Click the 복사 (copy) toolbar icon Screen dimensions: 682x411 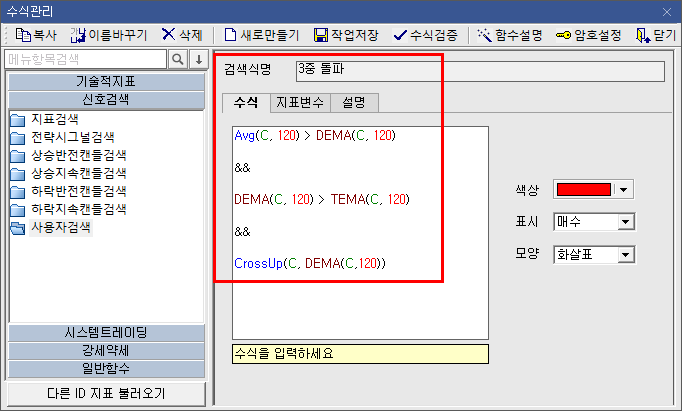pos(23,35)
